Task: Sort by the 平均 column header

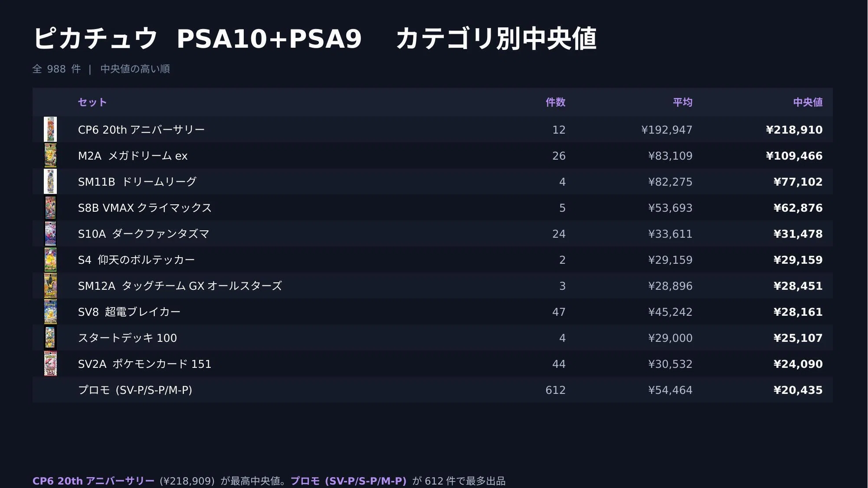Action: coord(682,102)
